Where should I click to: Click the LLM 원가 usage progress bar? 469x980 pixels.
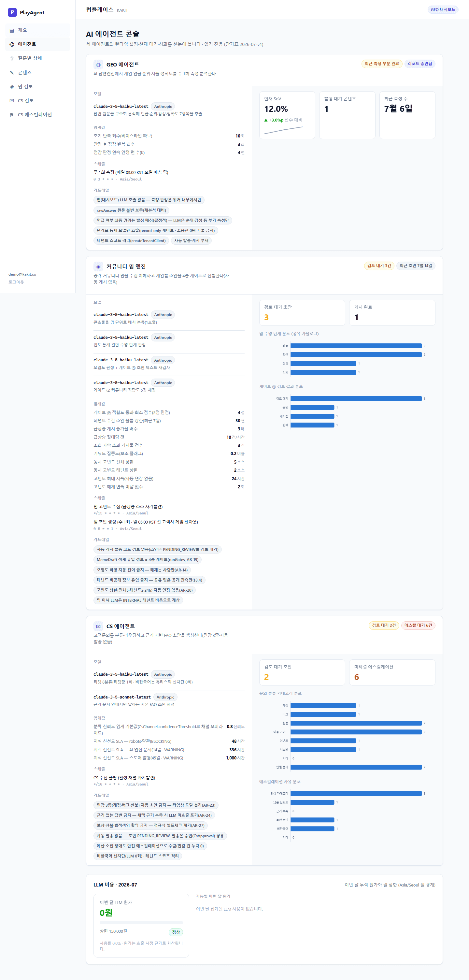[x=141, y=923]
